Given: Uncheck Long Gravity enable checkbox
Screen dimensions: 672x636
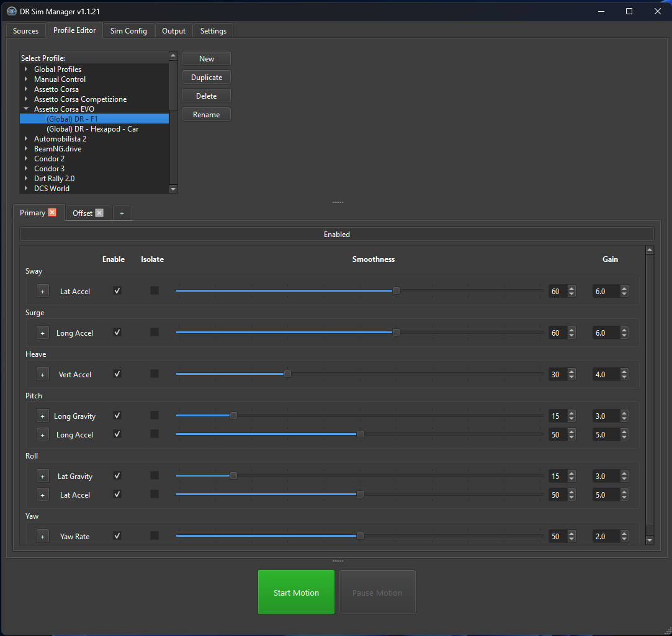Looking at the screenshot, I should tap(117, 415).
